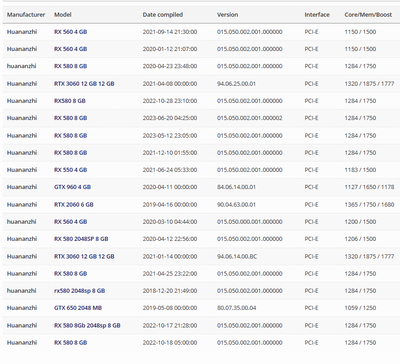
Task: Open the RTX 2060 6 GB model link
Action: pos(74,204)
